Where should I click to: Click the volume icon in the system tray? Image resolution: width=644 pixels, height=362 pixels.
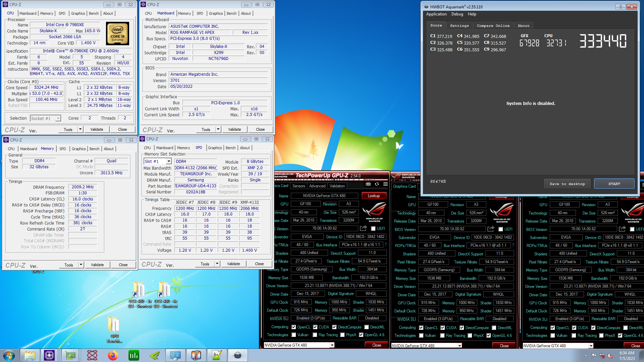pyautogui.click(x=610, y=356)
